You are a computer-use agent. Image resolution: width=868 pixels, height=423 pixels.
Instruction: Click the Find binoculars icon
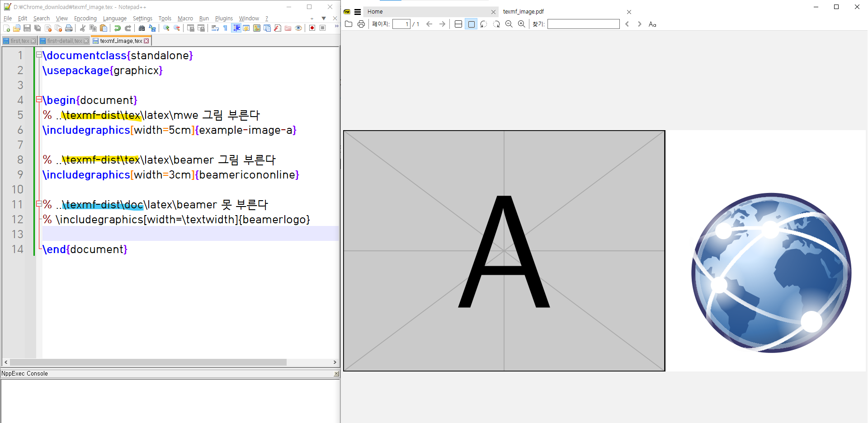tap(142, 28)
